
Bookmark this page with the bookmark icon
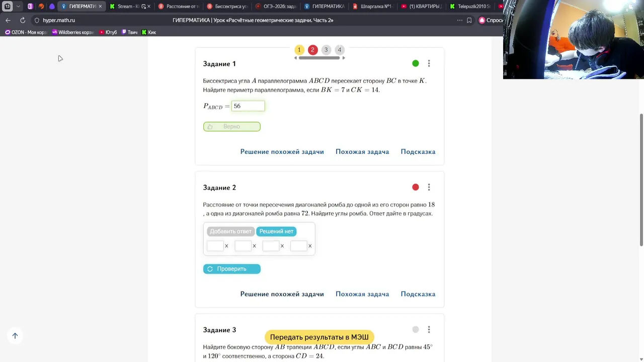click(x=469, y=20)
